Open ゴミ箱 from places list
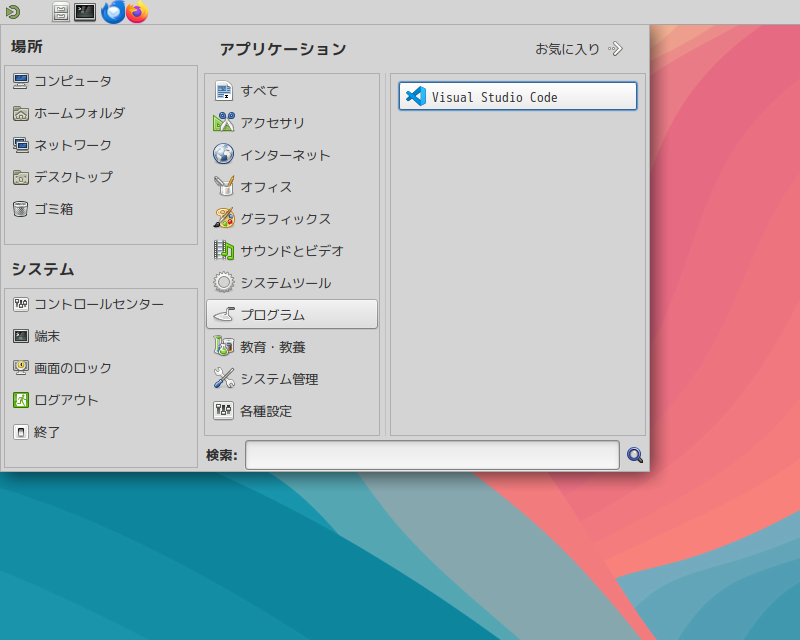The height and width of the screenshot is (640, 800). click(x=101, y=209)
